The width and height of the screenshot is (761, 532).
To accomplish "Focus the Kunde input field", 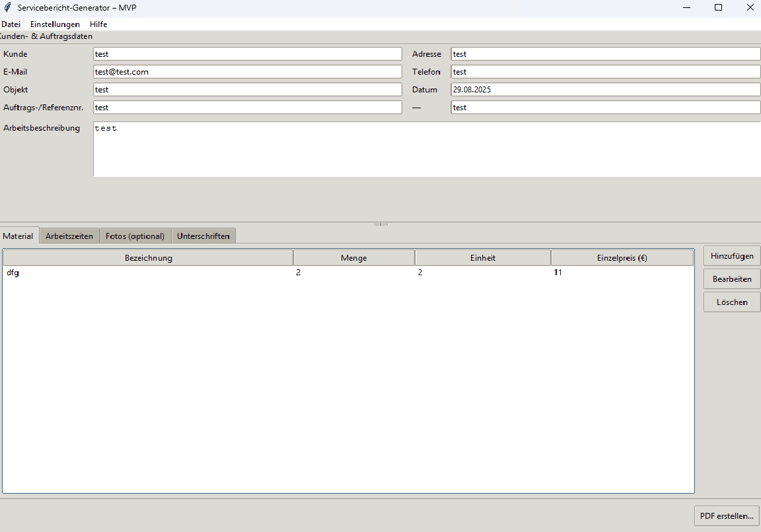I will (247, 54).
